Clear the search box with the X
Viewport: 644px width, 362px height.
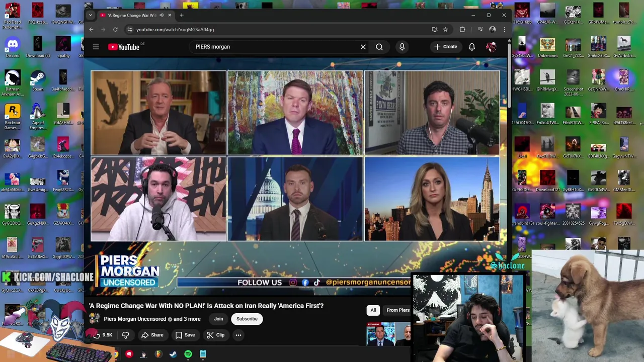[363, 47]
